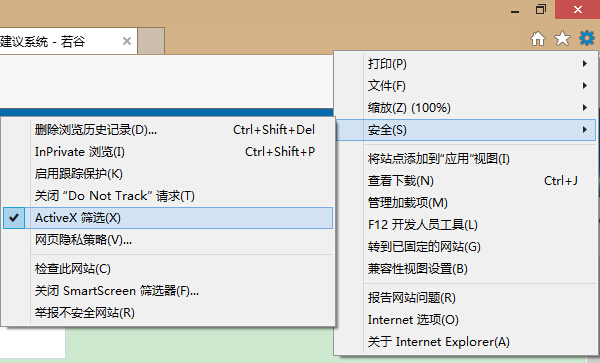Open a new blank tab
600x363 pixels.
point(151,41)
